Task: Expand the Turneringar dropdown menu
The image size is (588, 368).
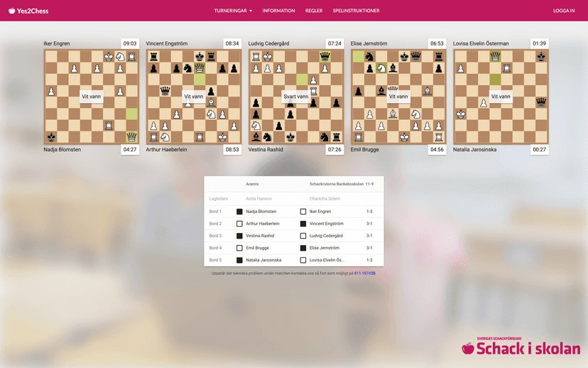Action: pyautogui.click(x=233, y=11)
